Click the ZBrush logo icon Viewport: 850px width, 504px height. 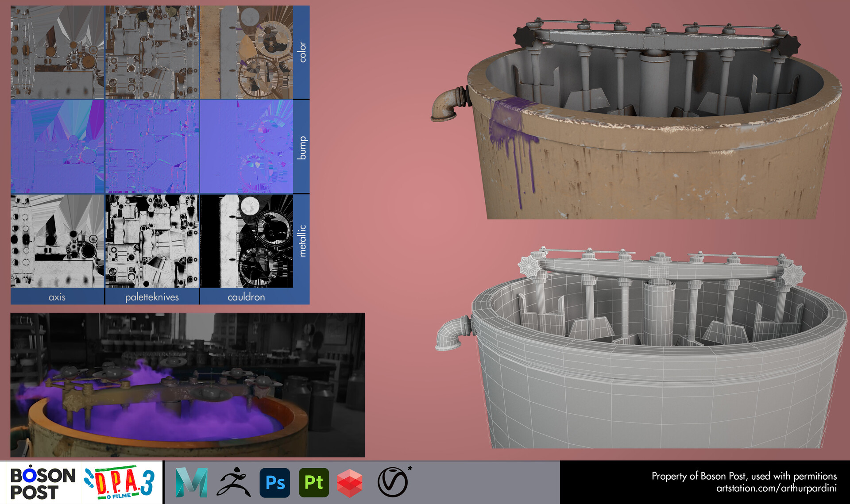(233, 482)
